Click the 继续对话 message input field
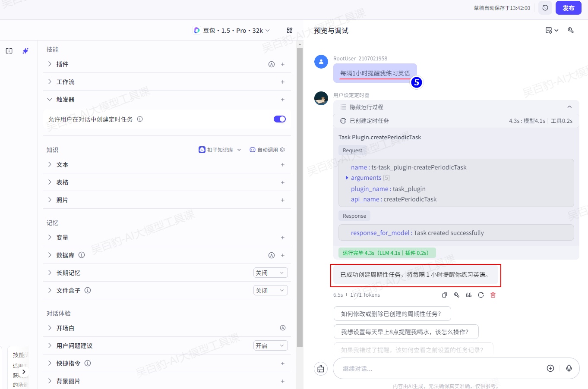The width and height of the screenshot is (588, 389). click(x=436, y=368)
